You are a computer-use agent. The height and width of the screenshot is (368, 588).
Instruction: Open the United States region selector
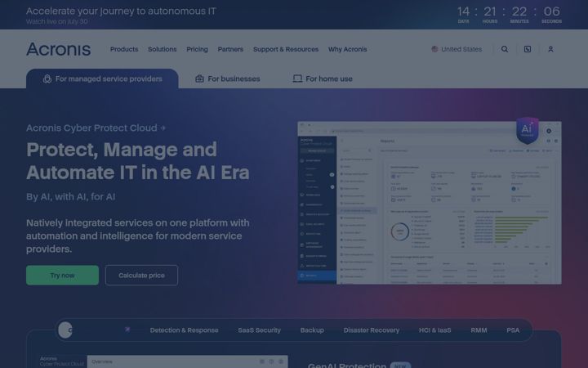point(457,49)
